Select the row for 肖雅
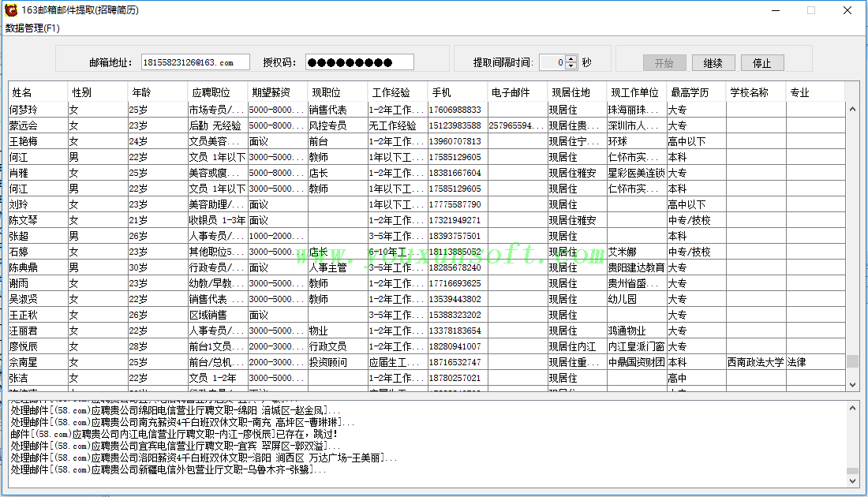Viewport: 868px width, 497px height. [426, 173]
